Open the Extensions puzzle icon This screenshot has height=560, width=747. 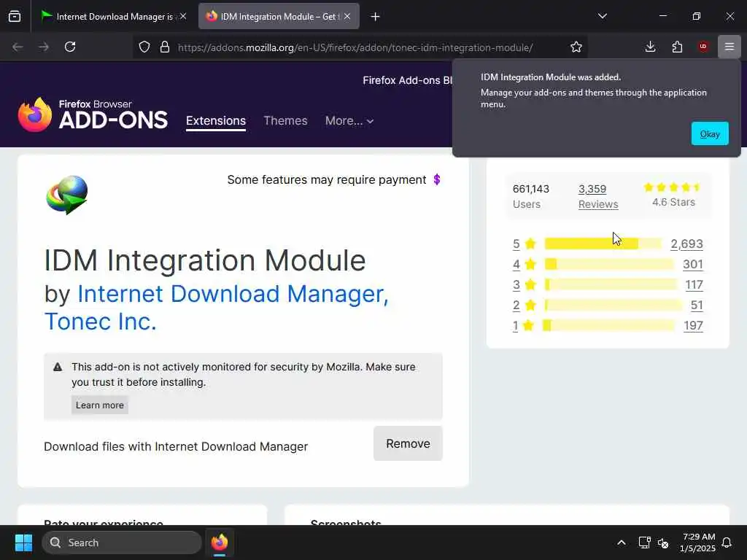pyautogui.click(x=677, y=47)
